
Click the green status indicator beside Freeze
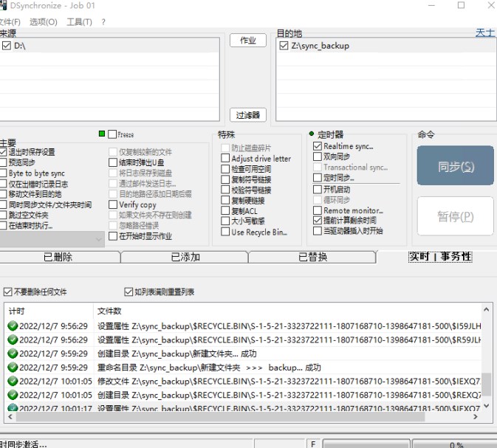tap(102, 134)
